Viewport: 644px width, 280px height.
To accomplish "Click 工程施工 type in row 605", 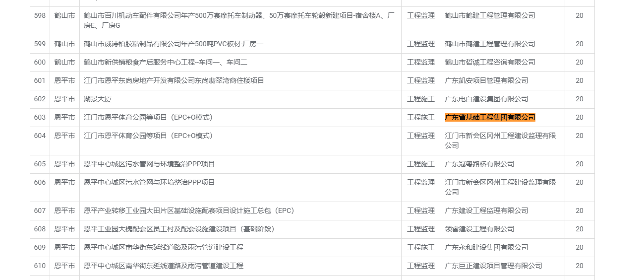I will tap(421, 164).
